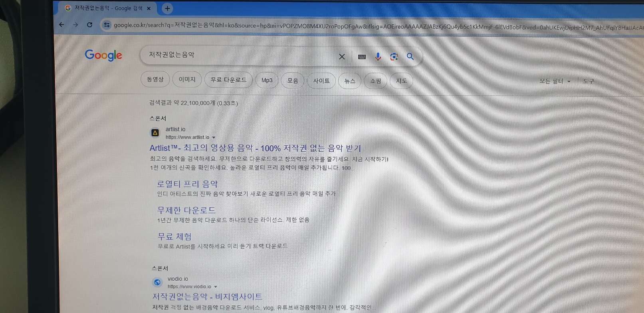Click the 검색결과 약 22,100,000개 stats text
Screen dimensions: 644x313
pos(194,103)
